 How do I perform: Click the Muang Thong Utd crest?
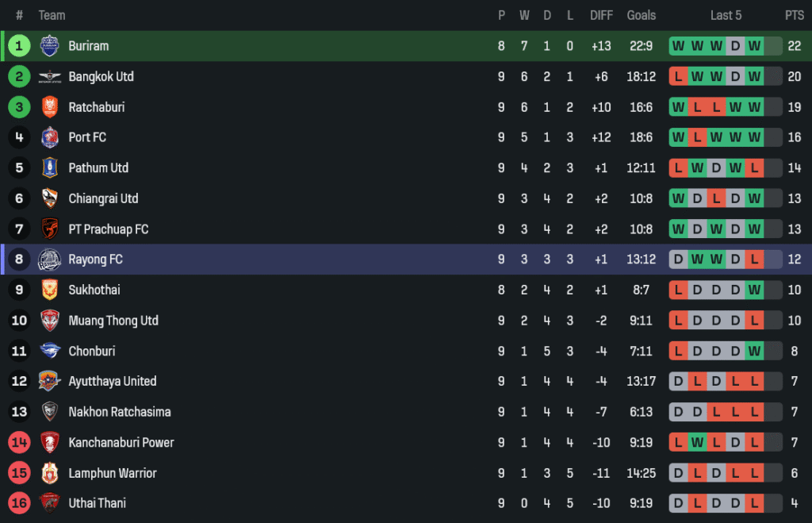pos(49,321)
